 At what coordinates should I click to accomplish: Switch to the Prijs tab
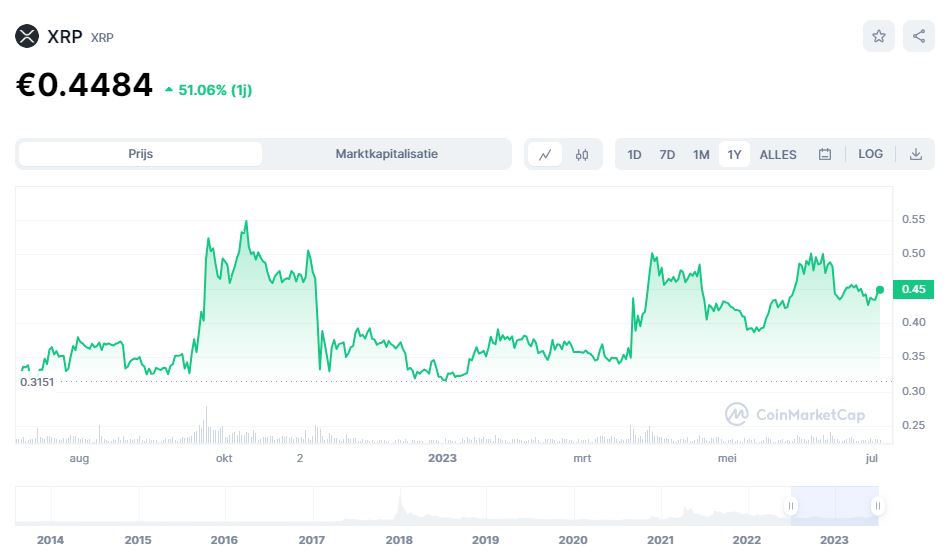(141, 154)
